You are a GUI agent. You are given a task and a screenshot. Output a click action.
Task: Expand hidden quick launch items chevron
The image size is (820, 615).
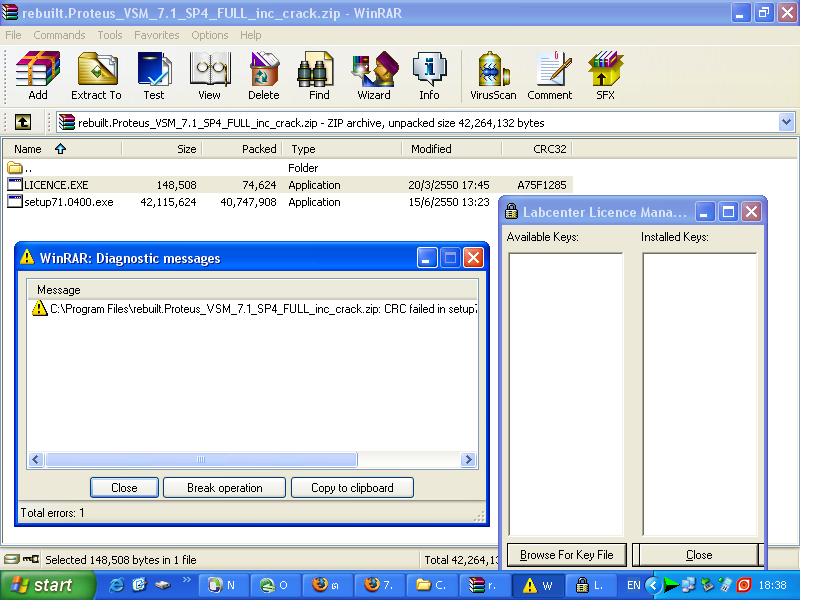(186, 580)
